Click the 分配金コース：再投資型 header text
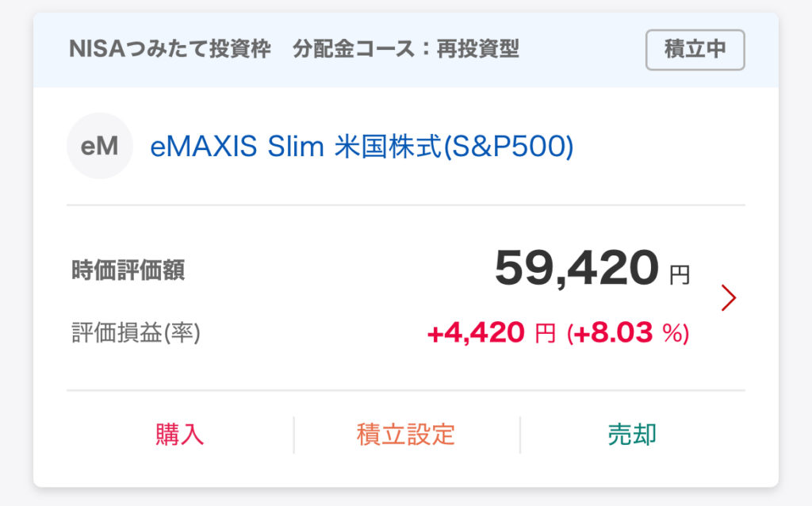 coord(405,50)
